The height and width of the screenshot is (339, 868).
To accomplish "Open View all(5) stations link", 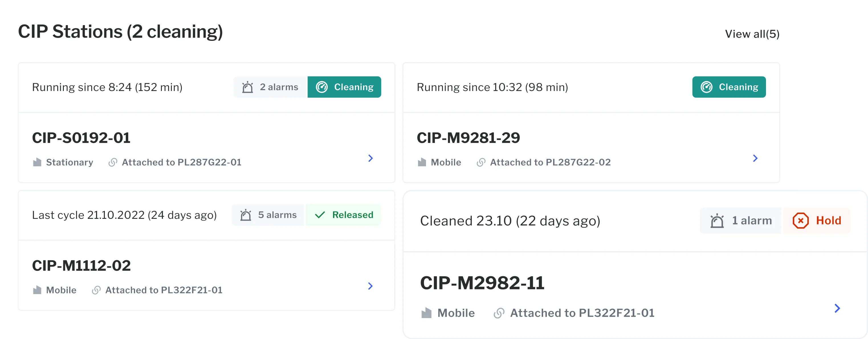I will 752,34.
